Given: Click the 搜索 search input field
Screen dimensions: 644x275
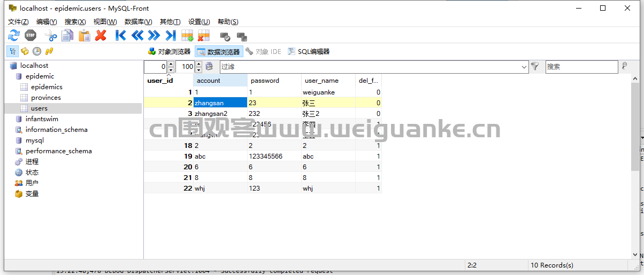Looking at the screenshot, I should (581, 67).
